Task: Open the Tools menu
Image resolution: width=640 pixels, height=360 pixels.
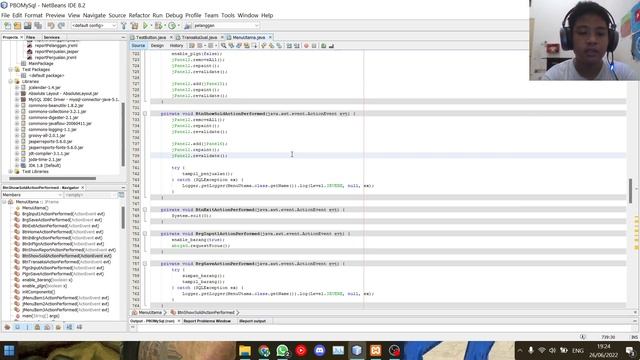Action: (x=228, y=15)
